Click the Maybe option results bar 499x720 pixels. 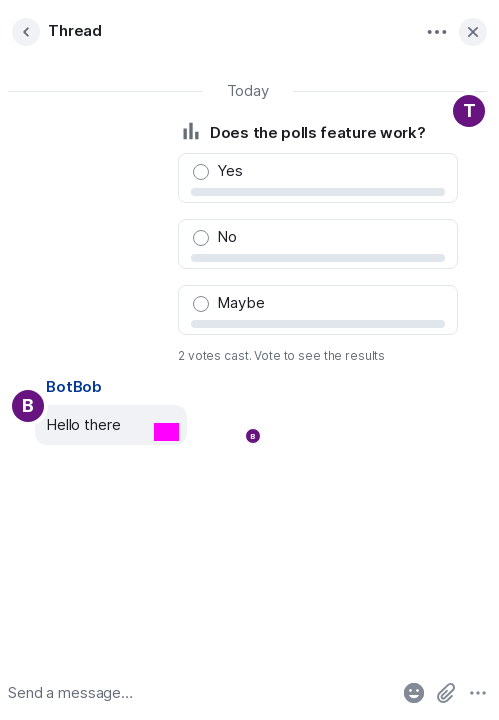pos(318,324)
